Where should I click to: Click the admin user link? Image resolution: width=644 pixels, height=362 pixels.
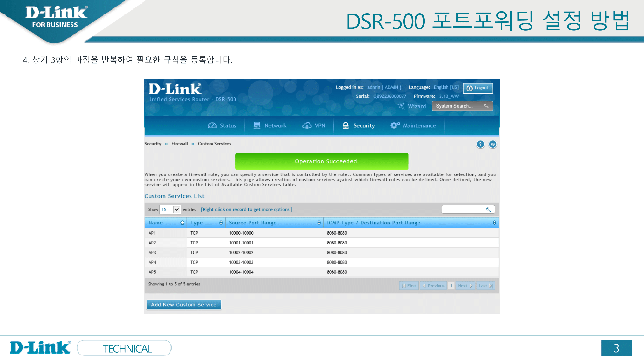[384, 87]
